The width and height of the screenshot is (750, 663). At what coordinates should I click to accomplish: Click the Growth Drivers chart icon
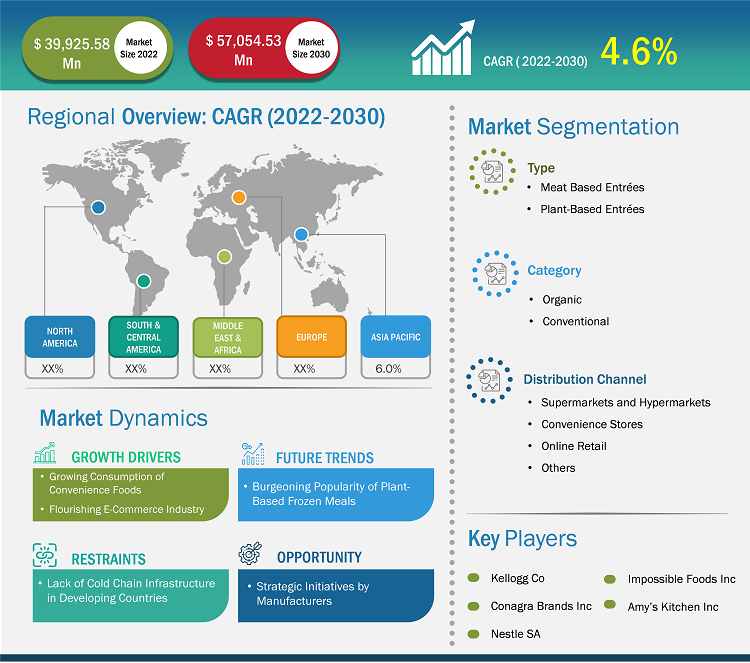point(45,453)
